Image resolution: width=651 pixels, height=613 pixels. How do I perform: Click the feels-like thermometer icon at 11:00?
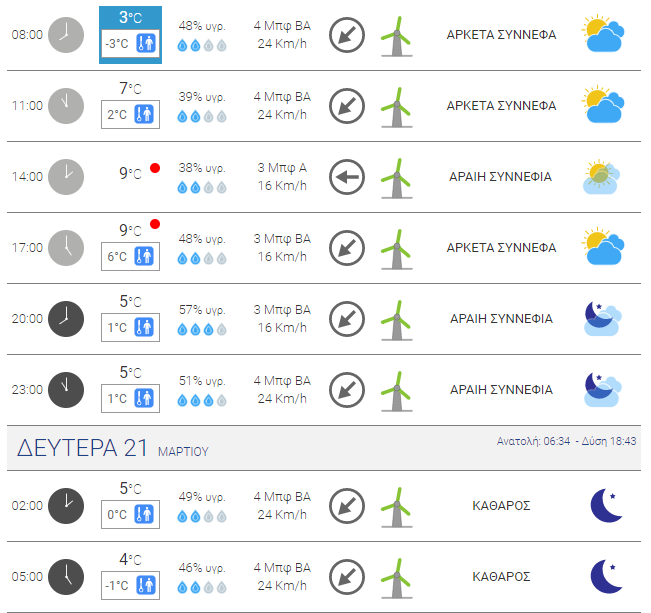point(144,114)
